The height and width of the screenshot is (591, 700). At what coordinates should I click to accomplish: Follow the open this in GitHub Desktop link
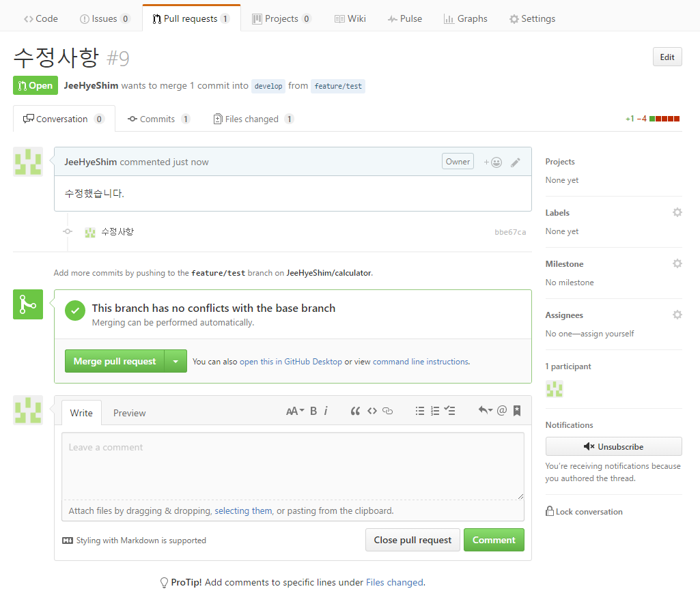pos(291,362)
